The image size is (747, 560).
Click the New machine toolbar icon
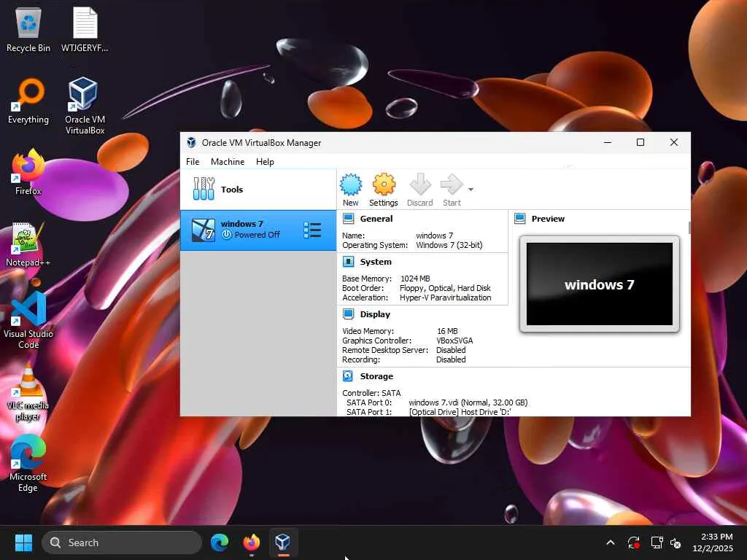click(351, 190)
